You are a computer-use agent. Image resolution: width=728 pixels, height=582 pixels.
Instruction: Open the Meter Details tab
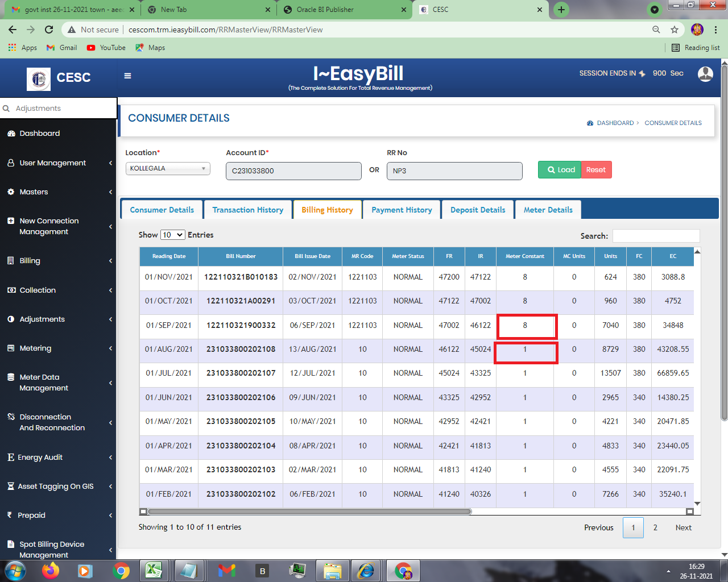(x=548, y=210)
